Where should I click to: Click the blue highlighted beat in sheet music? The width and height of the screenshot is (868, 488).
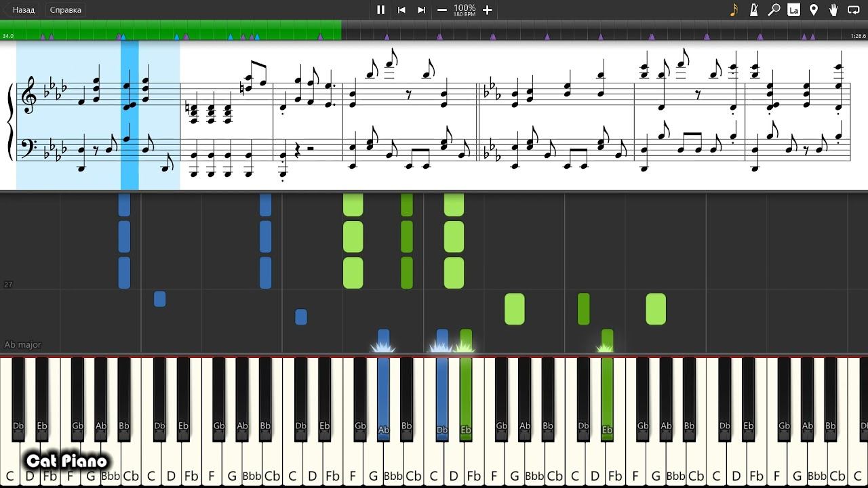[x=130, y=115]
